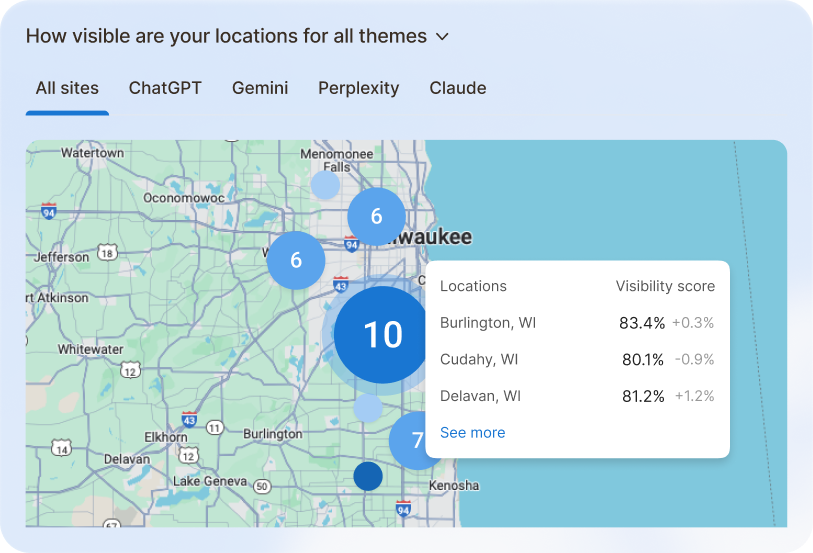Click the light blue marker below cluster 10
Viewport: 813px width, 553px height.
pos(368,408)
